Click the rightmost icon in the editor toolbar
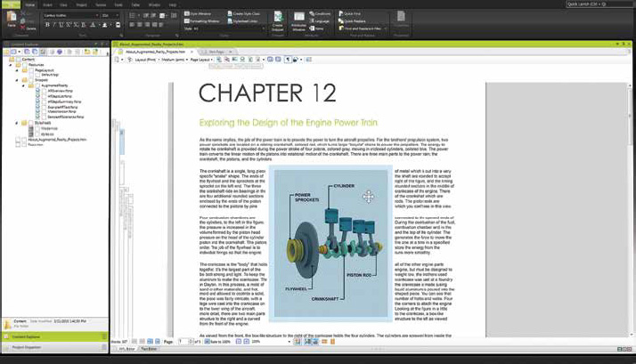 [x=309, y=60]
